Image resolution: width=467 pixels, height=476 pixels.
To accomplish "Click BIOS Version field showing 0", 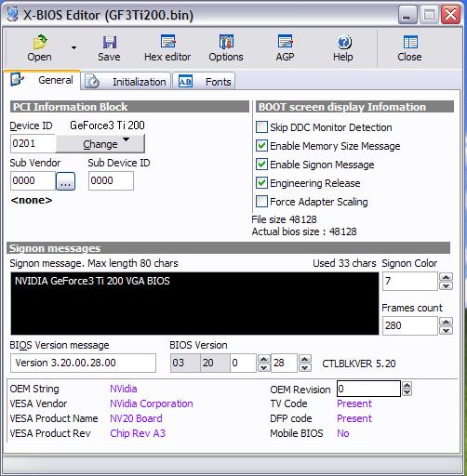I will click(243, 363).
